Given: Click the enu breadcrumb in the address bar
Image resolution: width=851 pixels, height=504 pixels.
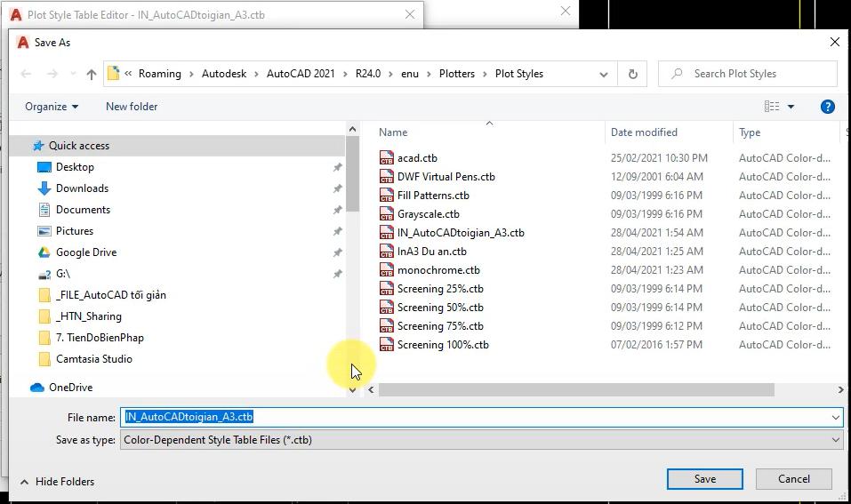Looking at the screenshot, I should click(x=410, y=74).
